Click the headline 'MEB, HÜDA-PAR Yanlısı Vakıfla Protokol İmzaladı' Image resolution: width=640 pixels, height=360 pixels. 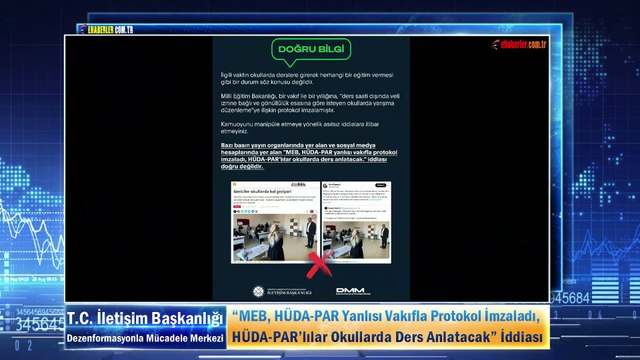click(x=386, y=316)
